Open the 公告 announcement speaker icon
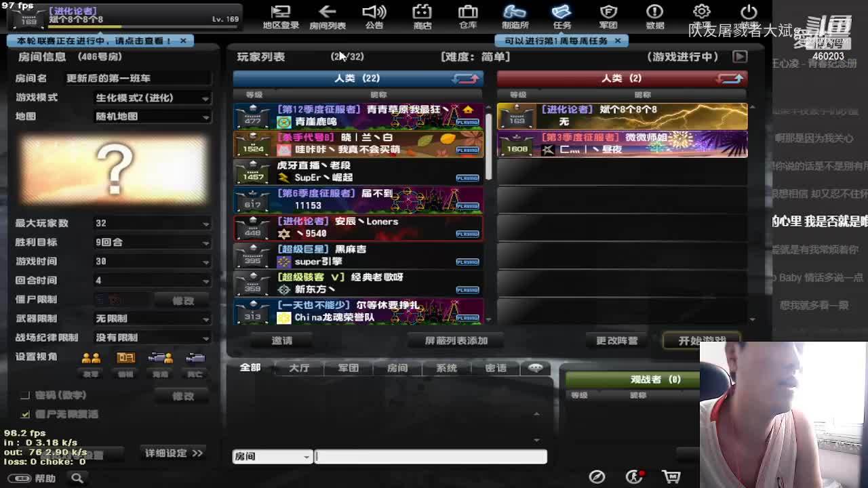Image resolution: width=868 pixels, height=488 pixels. (x=374, y=16)
